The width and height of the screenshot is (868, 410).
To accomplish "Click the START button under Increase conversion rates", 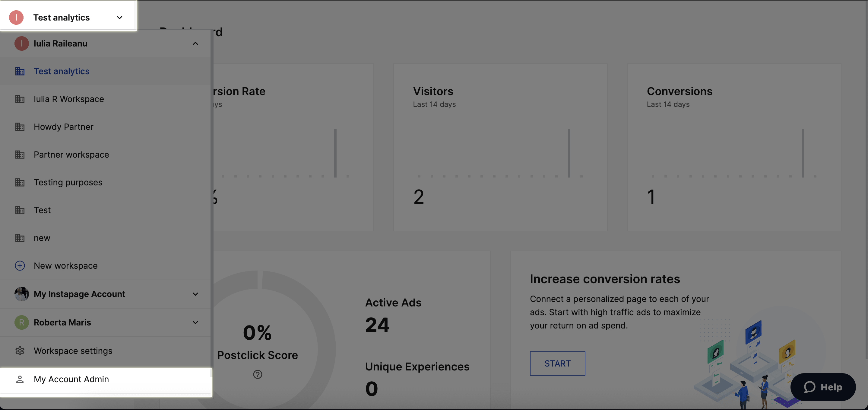I will (x=557, y=364).
